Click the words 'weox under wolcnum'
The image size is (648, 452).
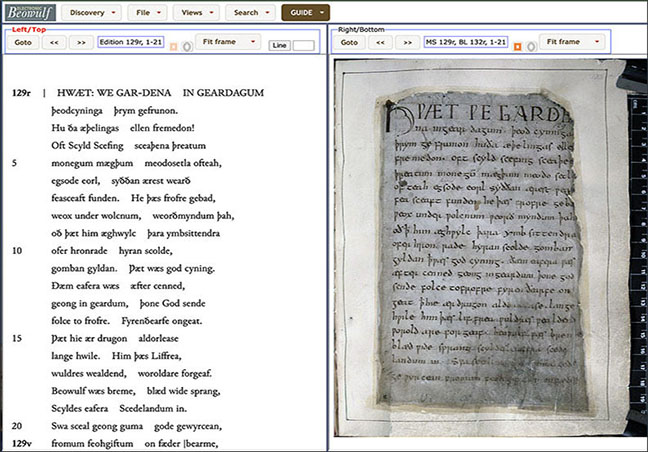[x=96, y=216]
